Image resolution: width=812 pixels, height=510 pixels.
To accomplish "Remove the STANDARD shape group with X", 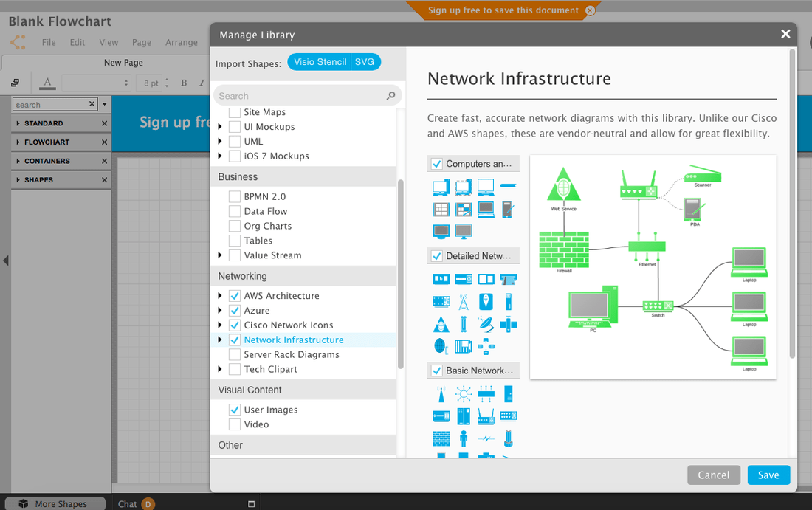I will tap(104, 123).
